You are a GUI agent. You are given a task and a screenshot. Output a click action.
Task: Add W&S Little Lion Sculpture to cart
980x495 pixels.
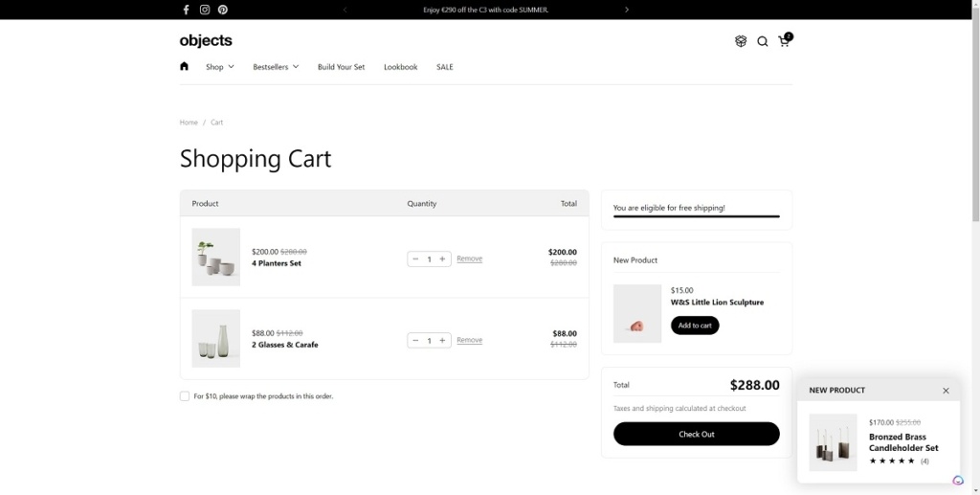pyautogui.click(x=695, y=326)
